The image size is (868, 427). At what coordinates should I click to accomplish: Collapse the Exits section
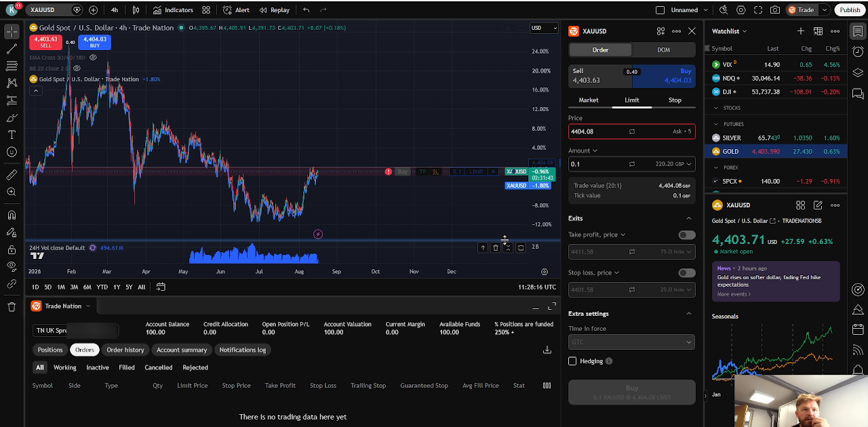point(689,218)
